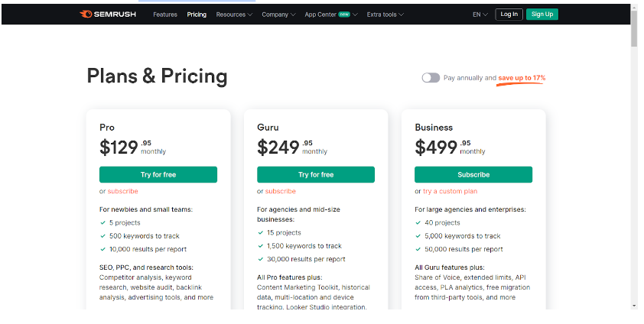Open the Pro plan subscribe link
Screen dimensions: 644x324
(x=123, y=191)
